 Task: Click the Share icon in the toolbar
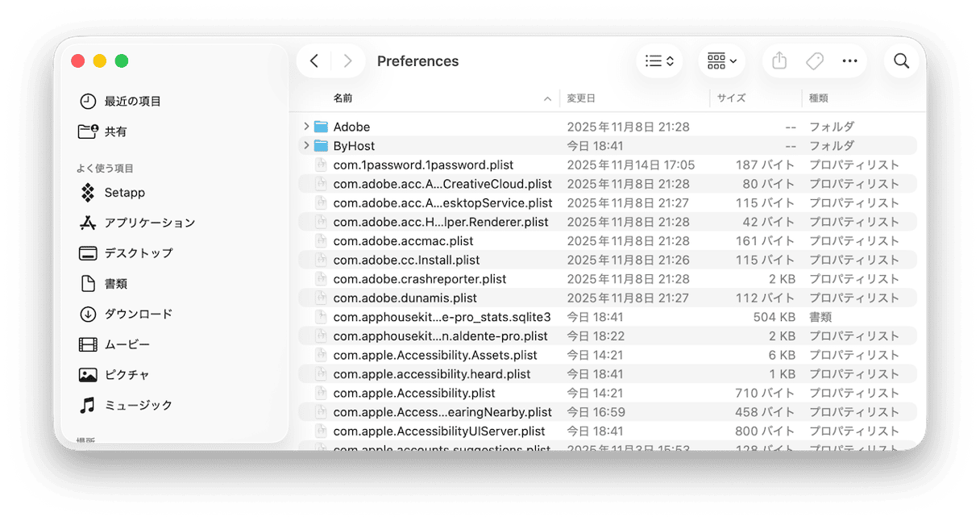pyautogui.click(x=779, y=60)
